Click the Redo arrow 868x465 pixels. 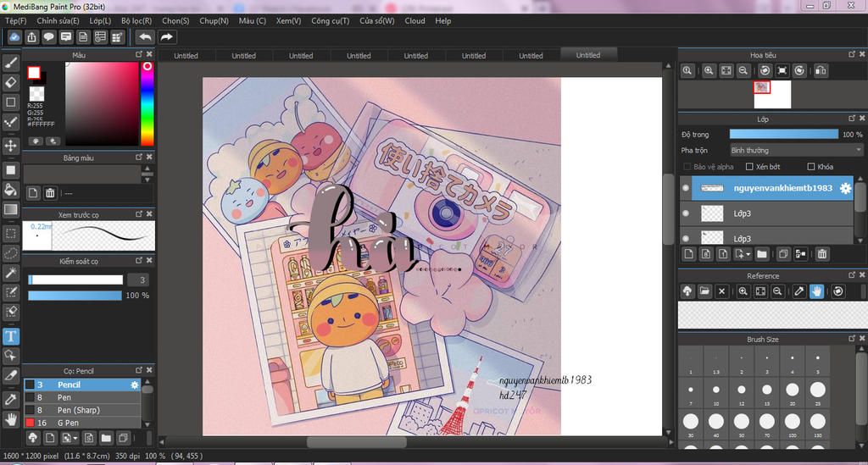point(167,37)
